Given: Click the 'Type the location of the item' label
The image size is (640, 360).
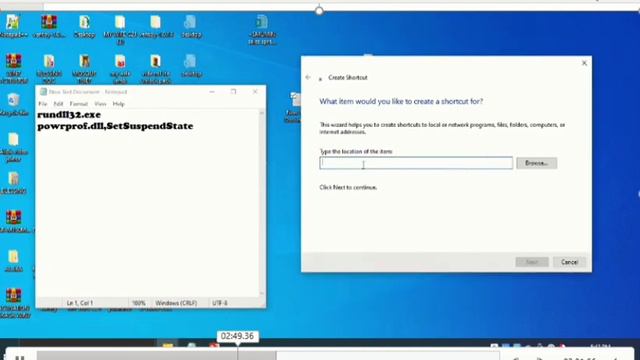Looking at the screenshot, I should click(356, 151).
